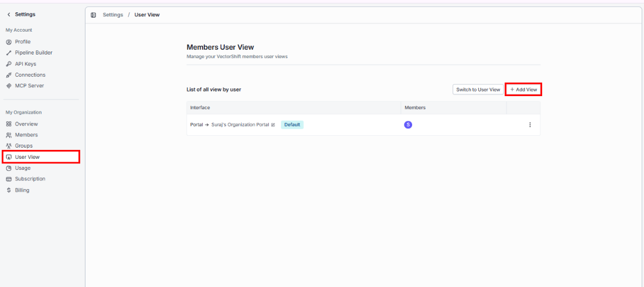Click List of all view by user

click(214, 89)
